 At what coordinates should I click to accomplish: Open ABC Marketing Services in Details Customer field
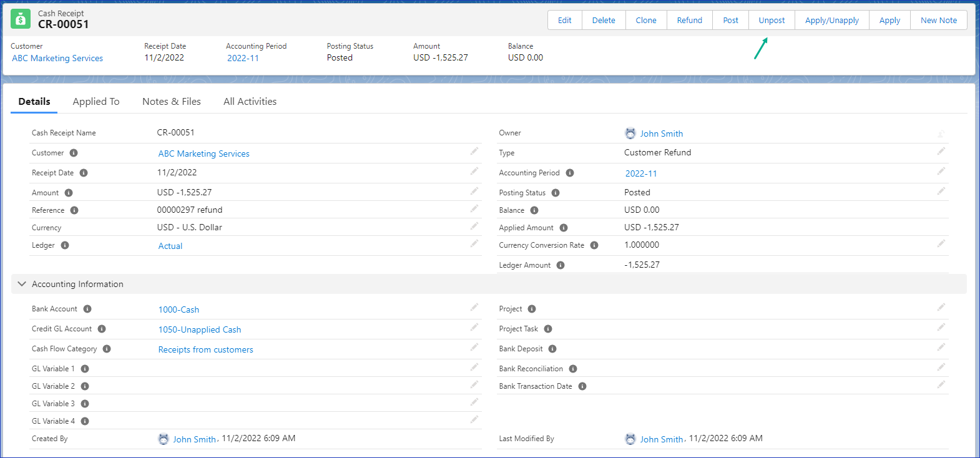[203, 153]
